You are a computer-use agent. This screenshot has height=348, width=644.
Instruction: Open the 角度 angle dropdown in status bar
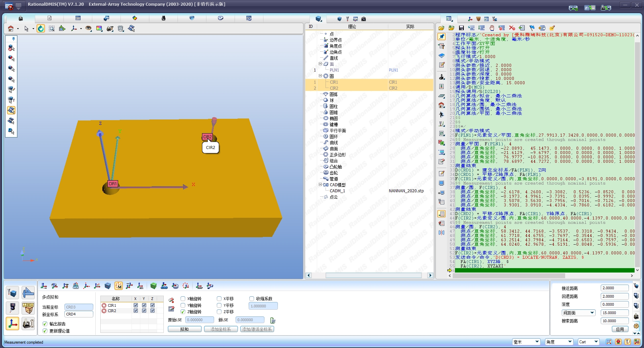tap(559, 342)
